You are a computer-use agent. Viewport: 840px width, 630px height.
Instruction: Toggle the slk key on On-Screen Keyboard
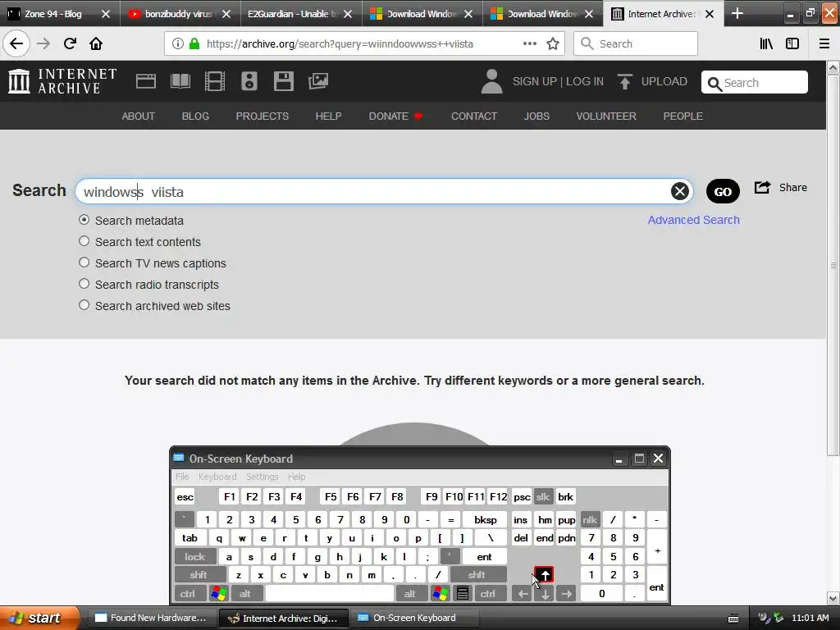click(543, 496)
